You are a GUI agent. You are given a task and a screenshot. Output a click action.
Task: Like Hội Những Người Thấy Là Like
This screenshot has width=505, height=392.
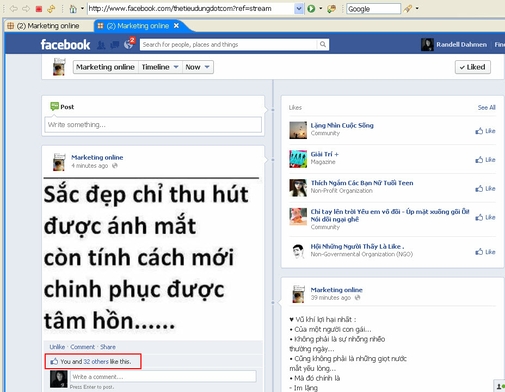[x=485, y=252]
